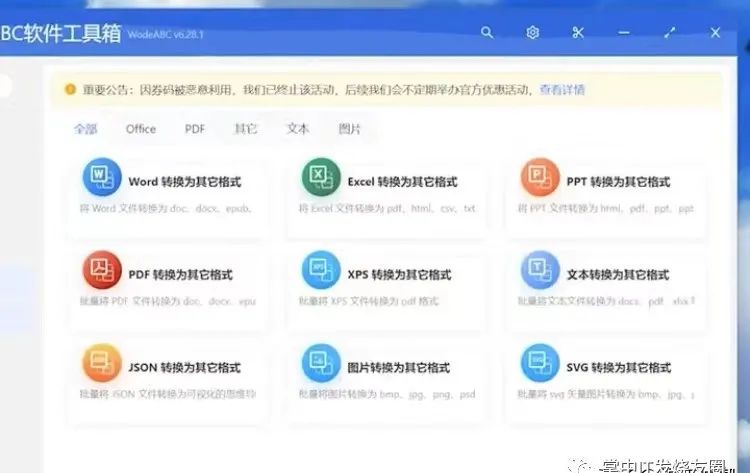Follow the 查看详情 link in announcement

(562, 89)
